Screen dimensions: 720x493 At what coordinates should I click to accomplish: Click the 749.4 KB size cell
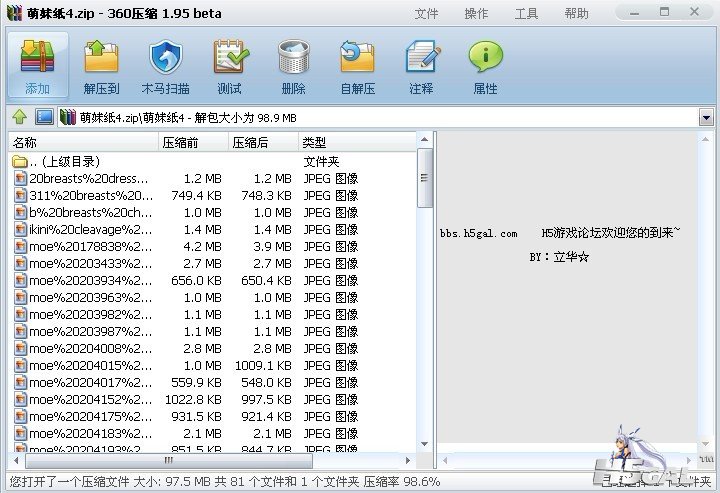[x=197, y=195]
